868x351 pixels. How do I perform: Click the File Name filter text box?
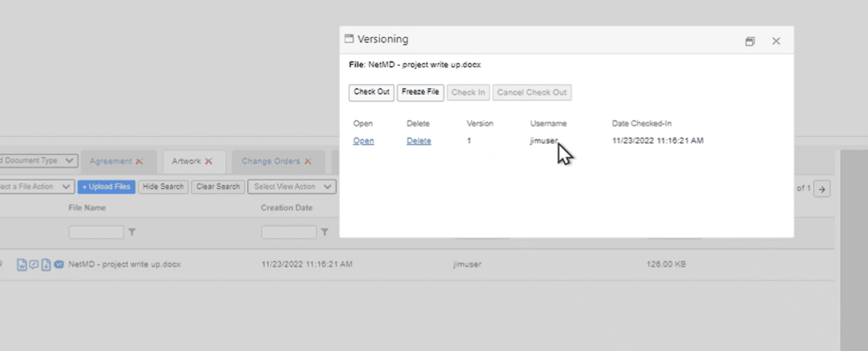coord(96,233)
